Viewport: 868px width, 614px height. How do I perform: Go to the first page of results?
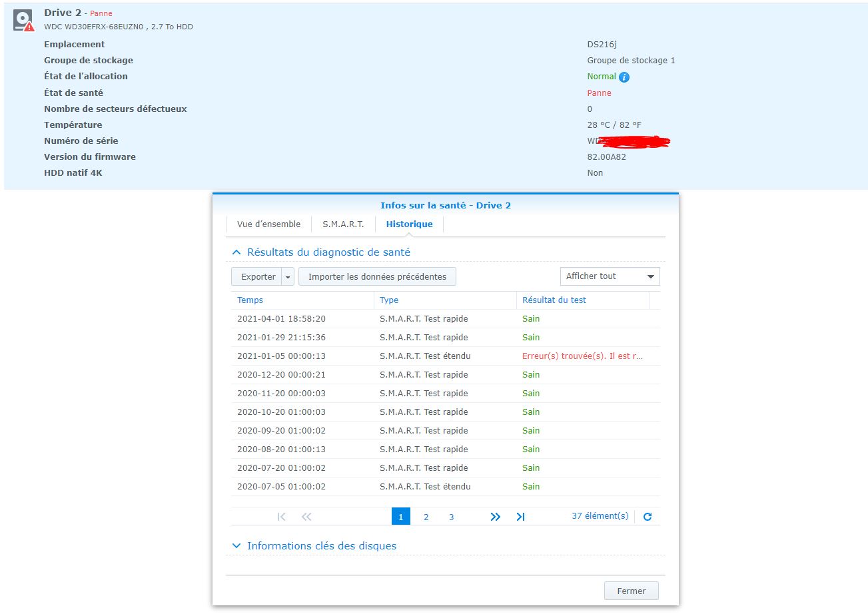[281, 517]
